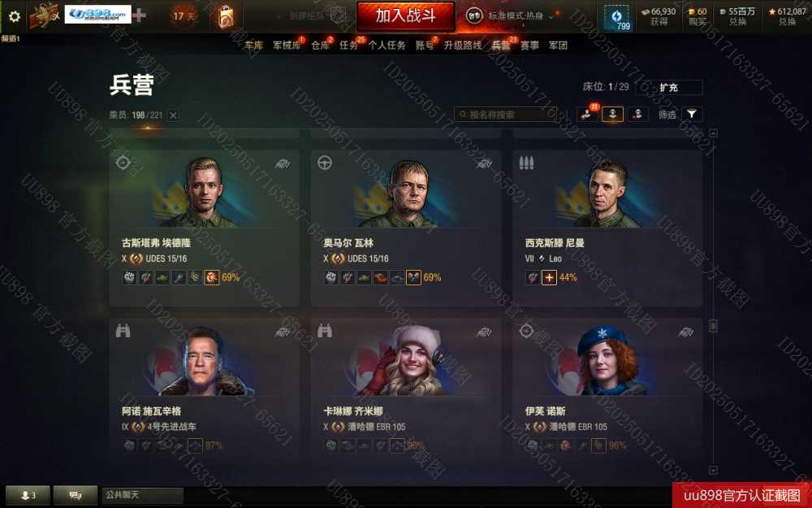Toggle the dismissed crew members view icon
Screen dimensions: 812x508
638,114
